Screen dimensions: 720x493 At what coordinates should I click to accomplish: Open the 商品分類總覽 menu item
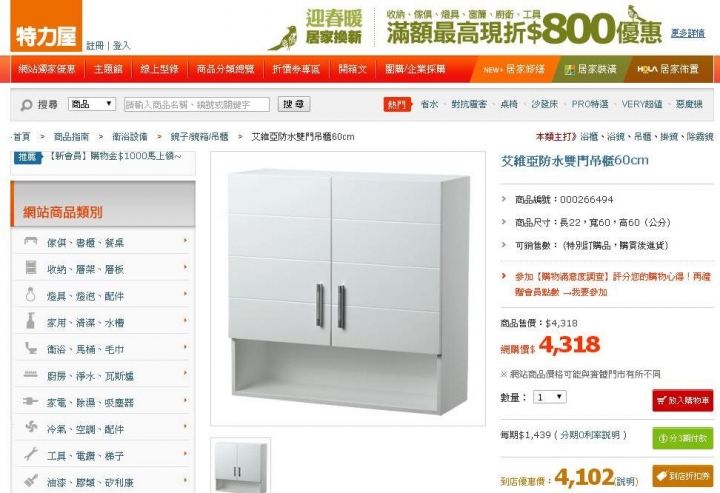225,69
